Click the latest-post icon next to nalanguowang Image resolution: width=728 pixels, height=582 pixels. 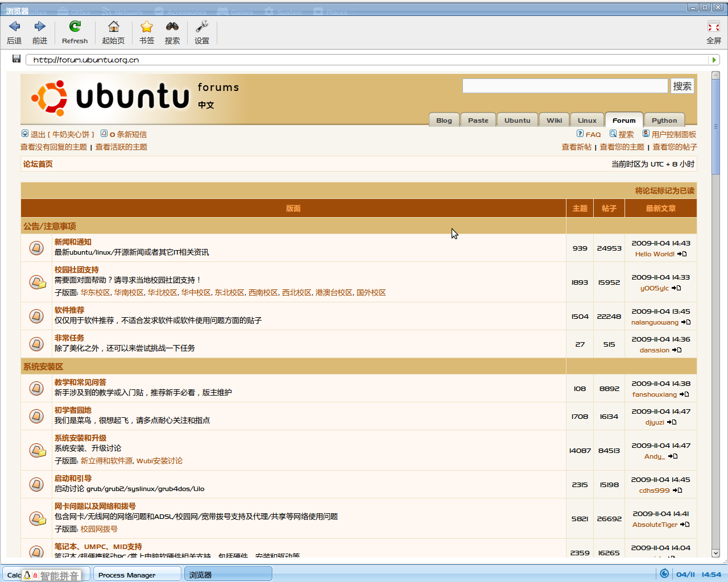686,322
